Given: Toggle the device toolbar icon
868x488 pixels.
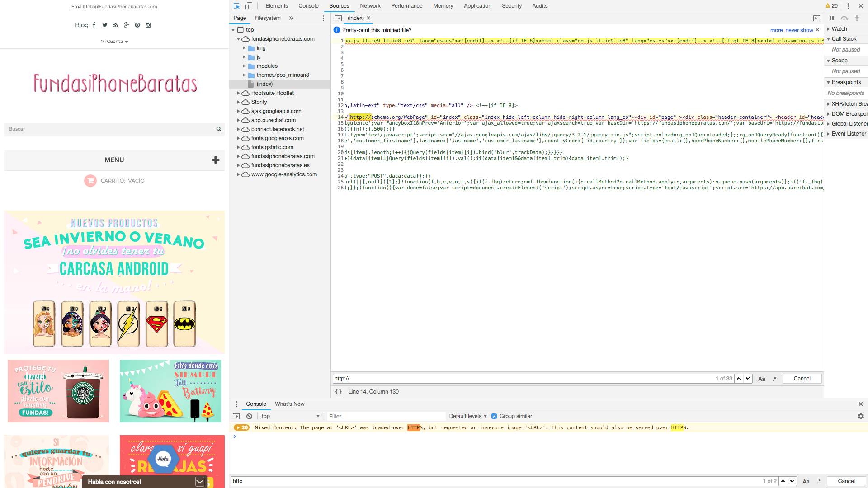Looking at the screenshot, I should (x=249, y=6).
